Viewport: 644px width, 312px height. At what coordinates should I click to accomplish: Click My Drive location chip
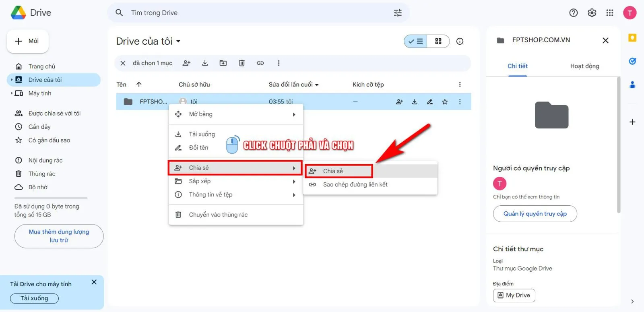pyautogui.click(x=514, y=295)
